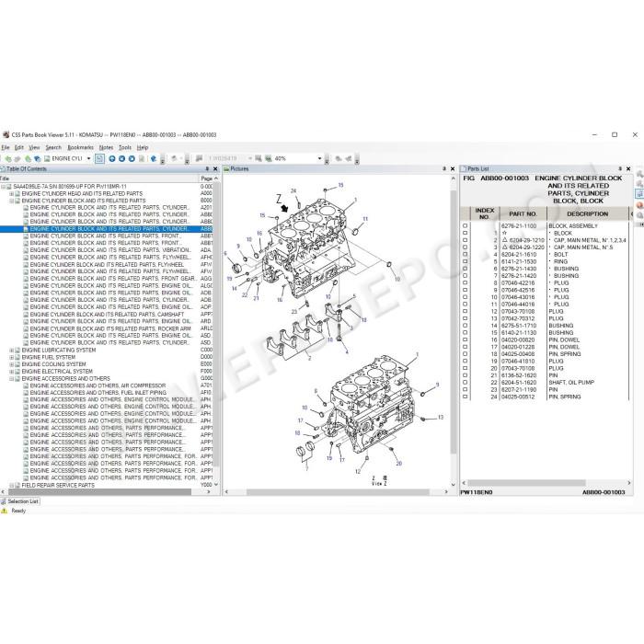
Task: Click callout number 24 in the diagram
Action: [293, 191]
